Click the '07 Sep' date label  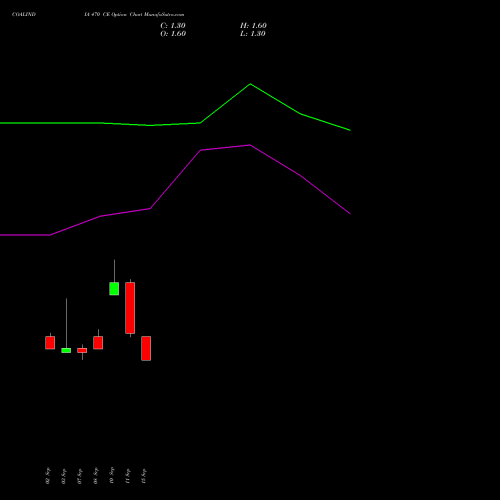[x=80, y=476]
